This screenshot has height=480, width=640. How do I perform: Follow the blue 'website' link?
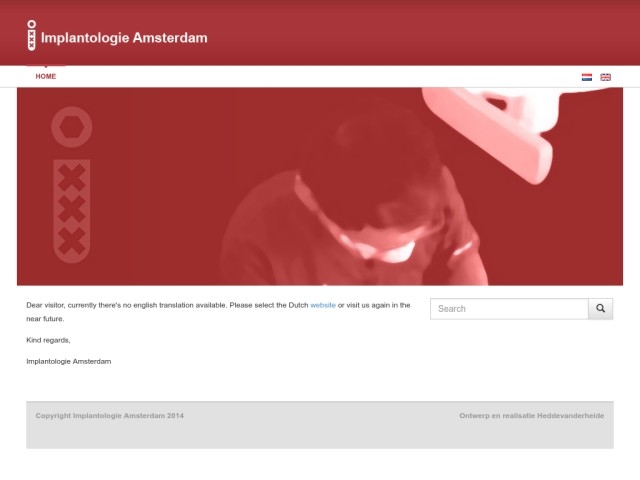pos(323,305)
